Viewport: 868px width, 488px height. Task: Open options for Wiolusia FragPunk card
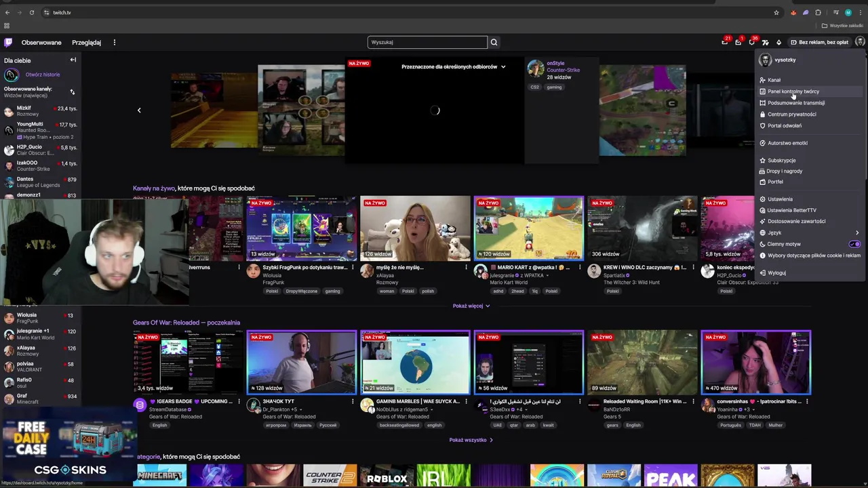[352, 268]
